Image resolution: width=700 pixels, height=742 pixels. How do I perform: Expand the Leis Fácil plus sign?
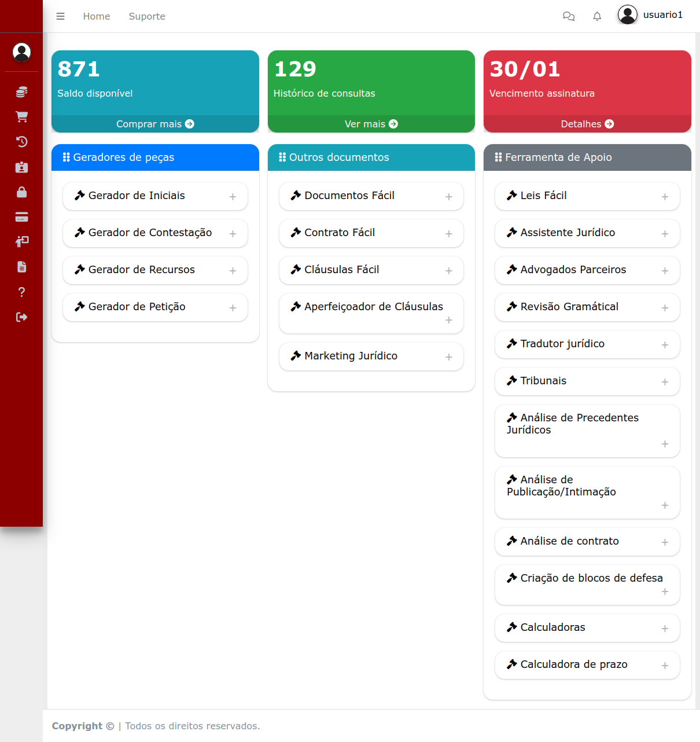[665, 197]
